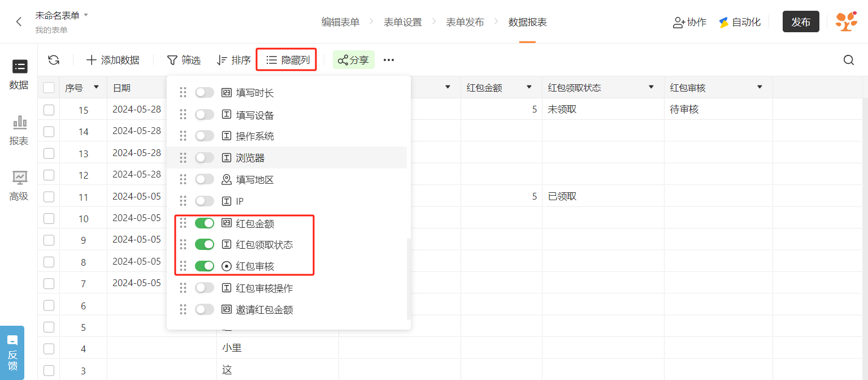Open the 序号 column dropdown arrow
The height and width of the screenshot is (380, 868).
coord(96,87)
